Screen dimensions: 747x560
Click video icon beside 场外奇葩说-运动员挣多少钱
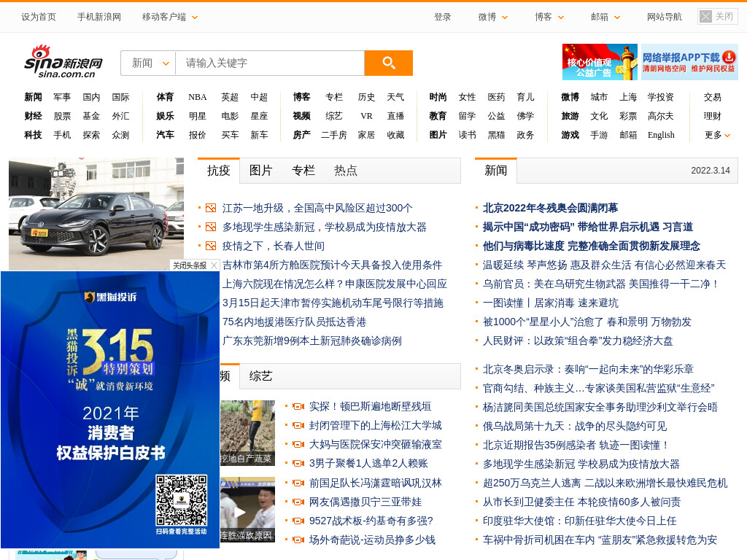[298, 540]
